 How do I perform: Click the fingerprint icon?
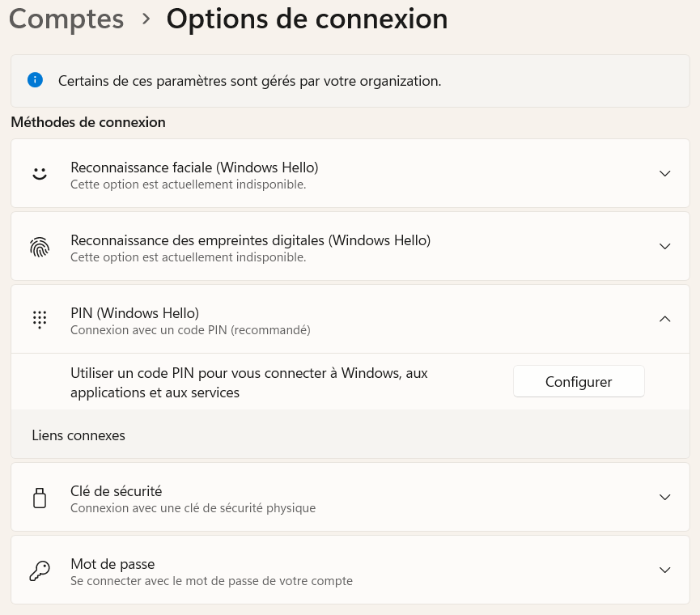pos(40,246)
